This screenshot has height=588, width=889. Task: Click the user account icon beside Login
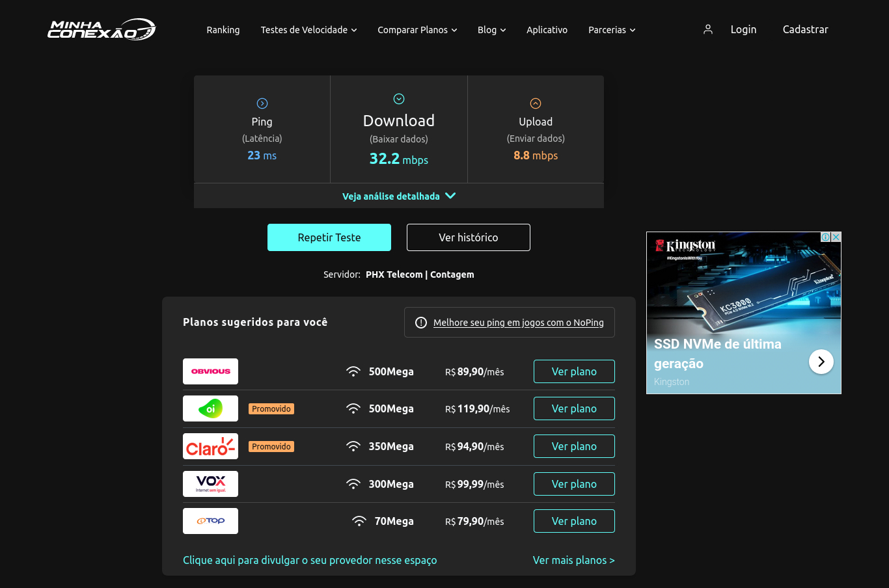pyautogui.click(x=707, y=29)
